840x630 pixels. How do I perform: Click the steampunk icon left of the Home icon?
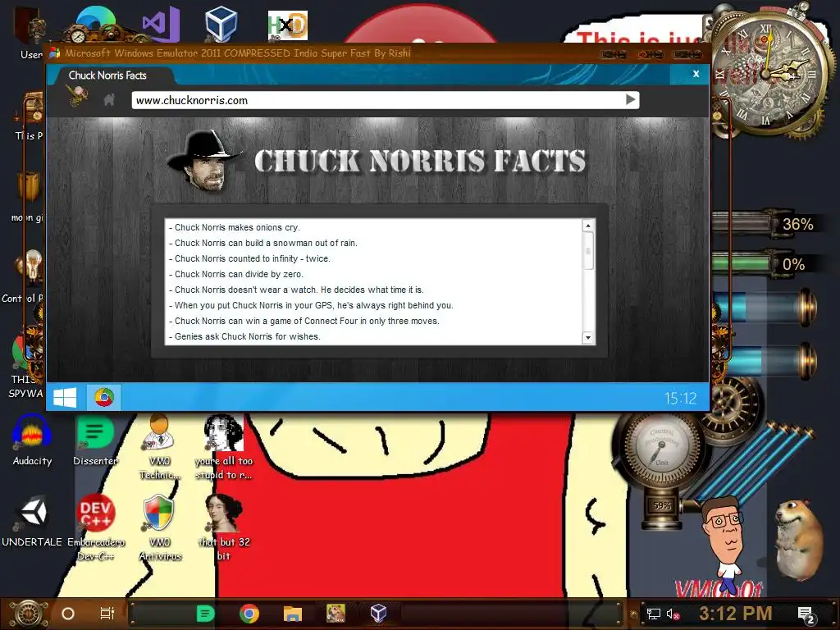click(78, 97)
